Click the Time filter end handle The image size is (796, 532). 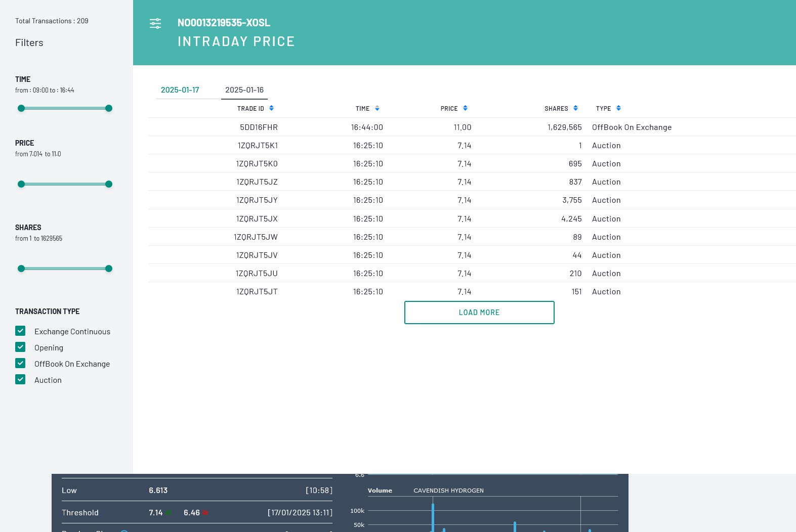tap(109, 108)
